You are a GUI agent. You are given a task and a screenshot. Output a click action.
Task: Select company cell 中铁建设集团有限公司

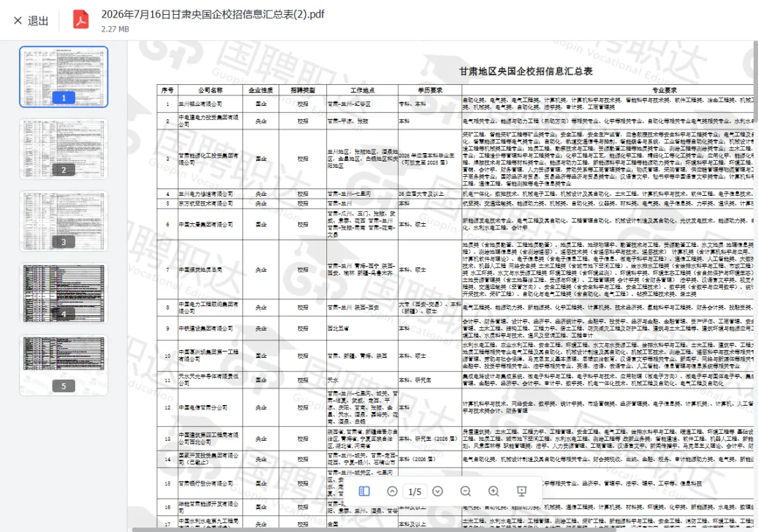[x=211, y=328]
